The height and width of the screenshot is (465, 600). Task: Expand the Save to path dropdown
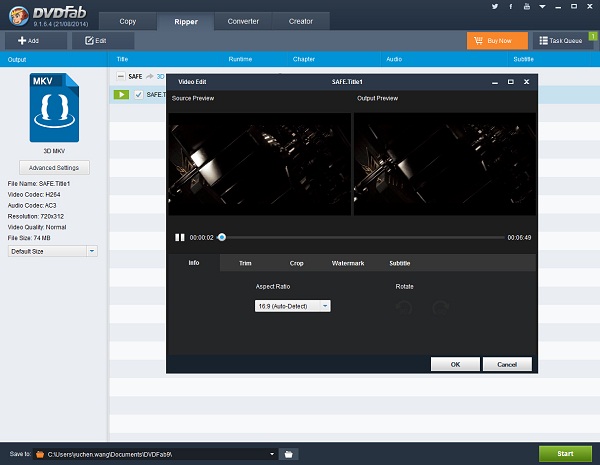coord(272,454)
